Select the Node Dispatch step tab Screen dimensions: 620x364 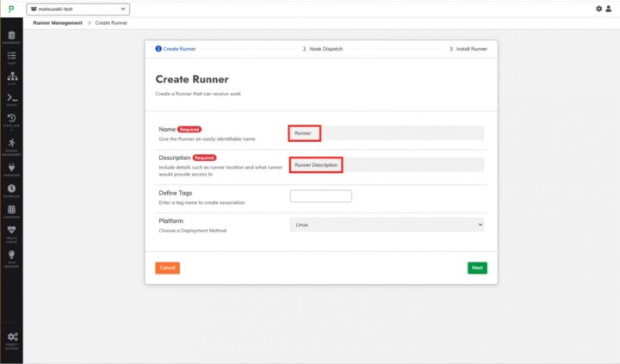(x=322, y=49)
